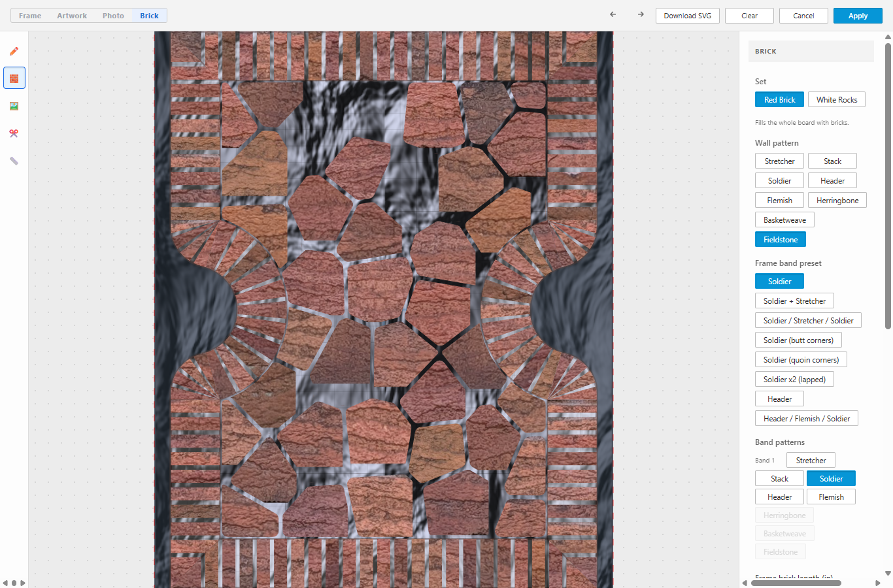Cancel the brick changes

[x=803, y=16]
